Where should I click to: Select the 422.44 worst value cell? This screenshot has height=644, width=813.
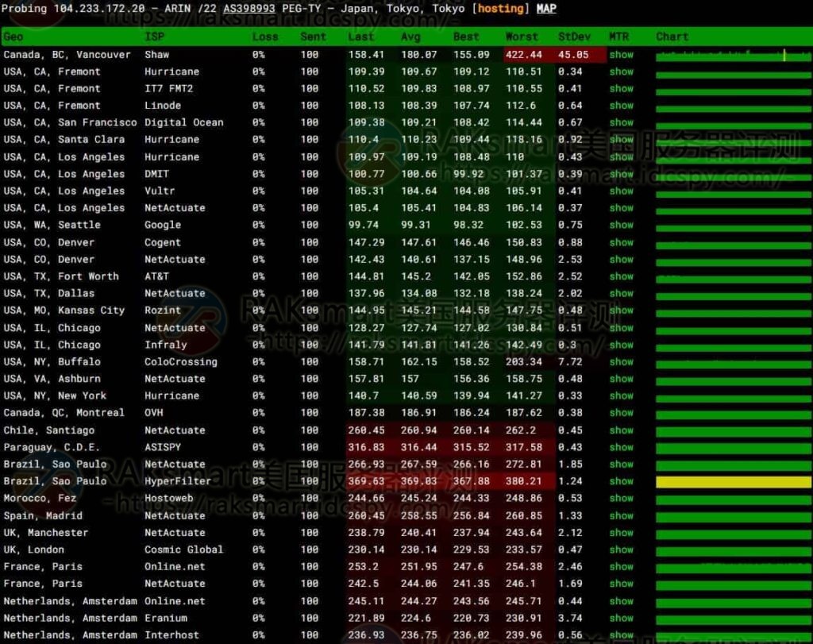524,55
